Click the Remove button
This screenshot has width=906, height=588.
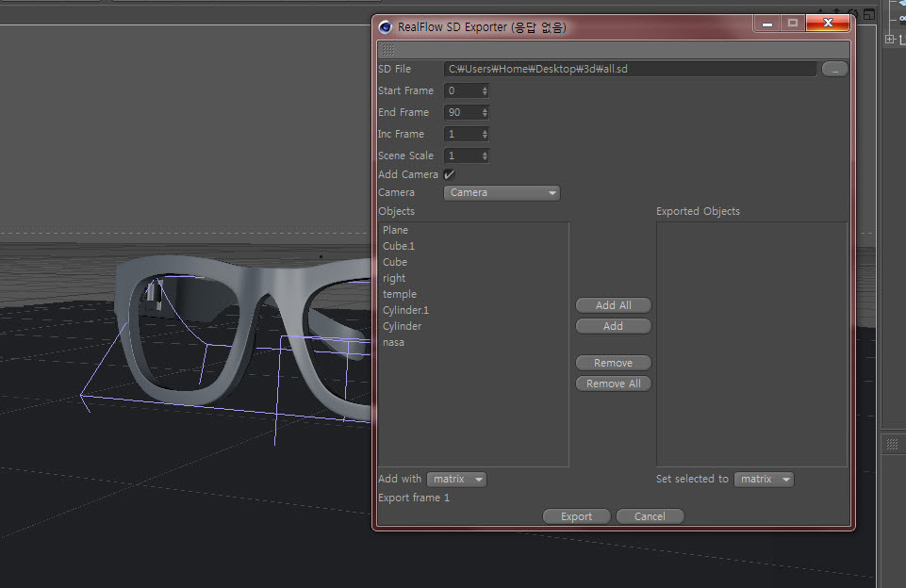coord(613,364)
